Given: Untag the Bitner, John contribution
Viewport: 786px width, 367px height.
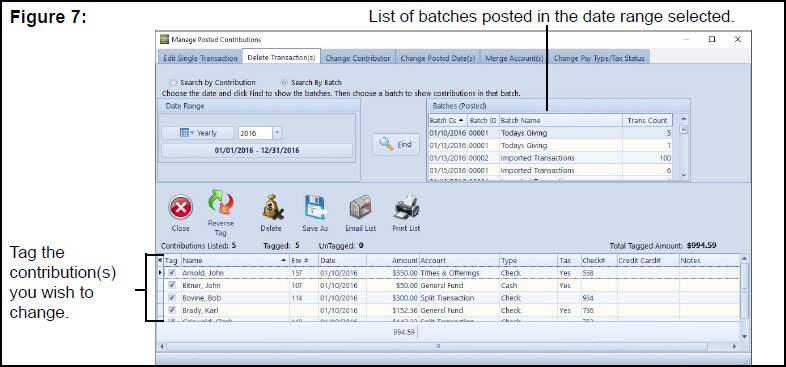Looking at the screenshot, I should [172, 285].
